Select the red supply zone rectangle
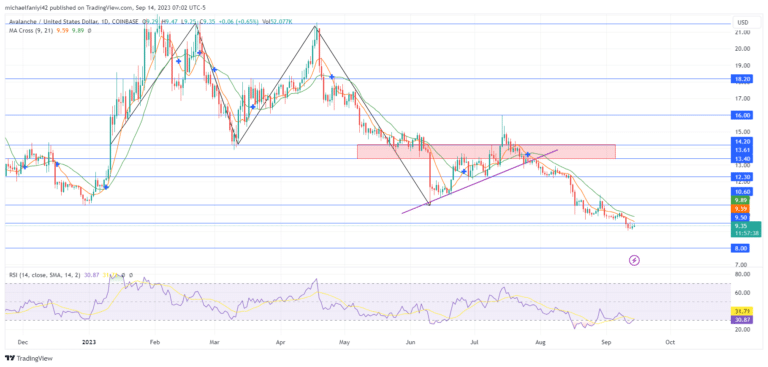 pos(486,151)
